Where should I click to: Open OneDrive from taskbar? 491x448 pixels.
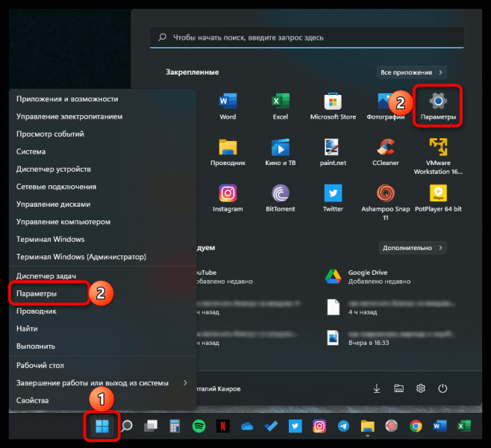tap(247, 426)
